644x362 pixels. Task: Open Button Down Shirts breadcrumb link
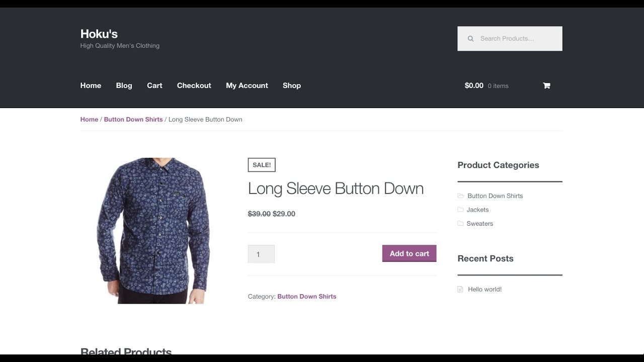pyautogui.click(x=133, y=120)
